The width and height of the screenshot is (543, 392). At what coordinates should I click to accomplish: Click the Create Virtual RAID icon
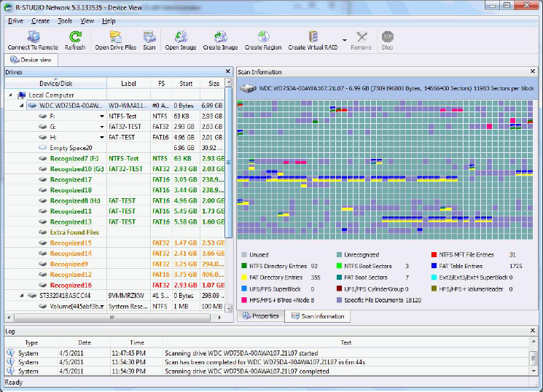coord(313,37)
